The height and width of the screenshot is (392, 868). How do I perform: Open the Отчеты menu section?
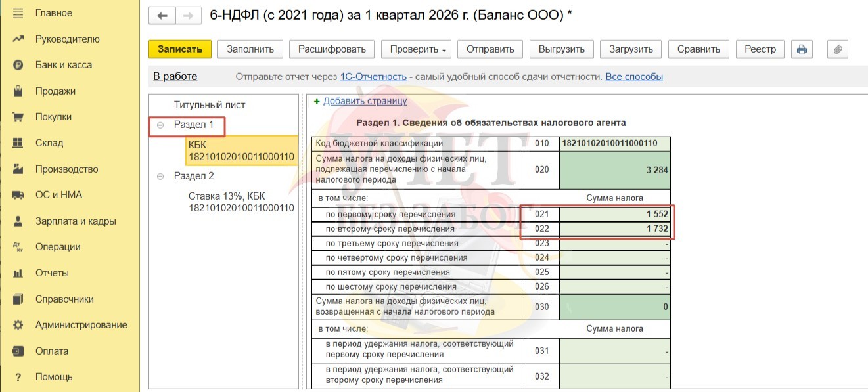(x=51, y=273)
